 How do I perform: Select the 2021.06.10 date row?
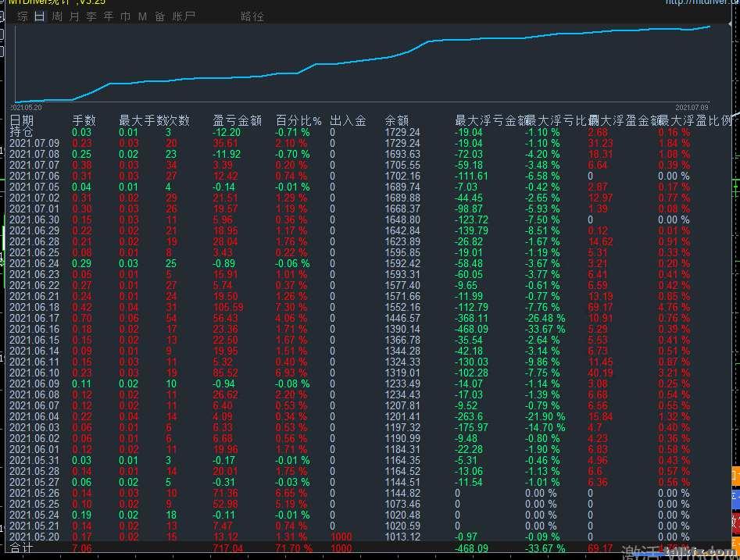click(x=34, y=373)
